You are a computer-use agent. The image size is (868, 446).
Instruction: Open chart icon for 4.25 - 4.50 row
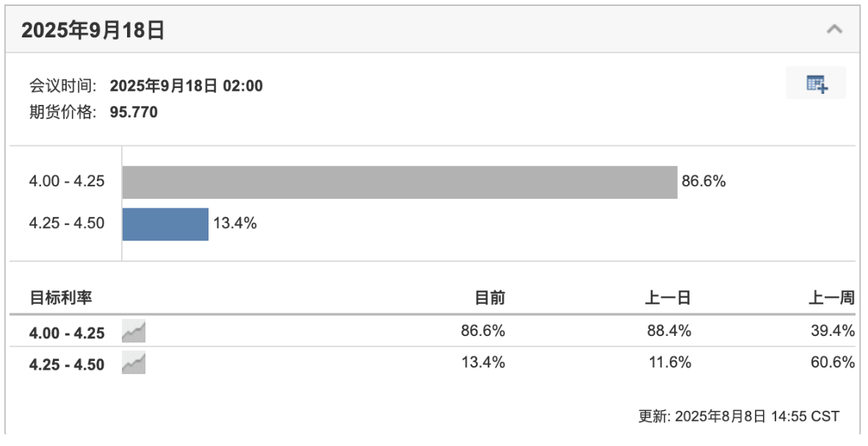point(134,363)
